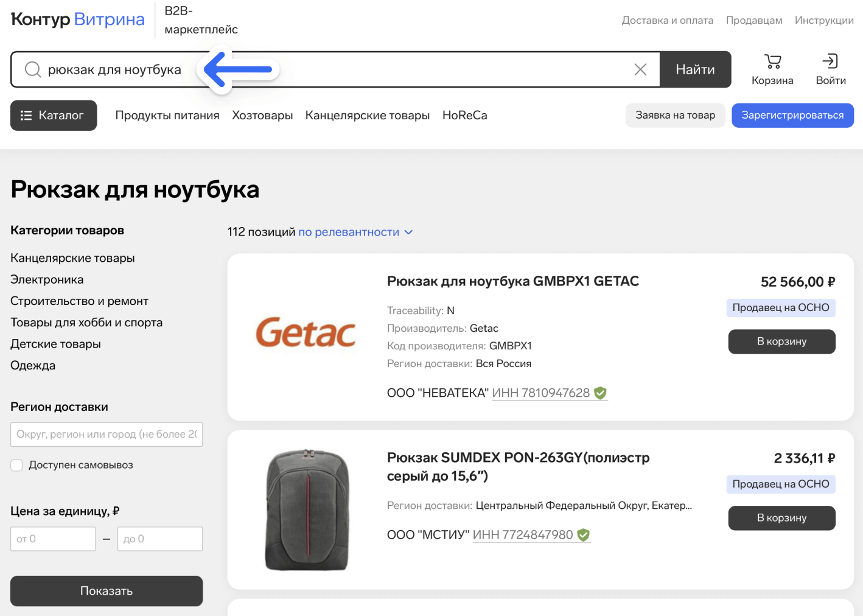Click the verified shield next to ИНН 7810947628
Screen dimensions: 863x616
(600, 393)
